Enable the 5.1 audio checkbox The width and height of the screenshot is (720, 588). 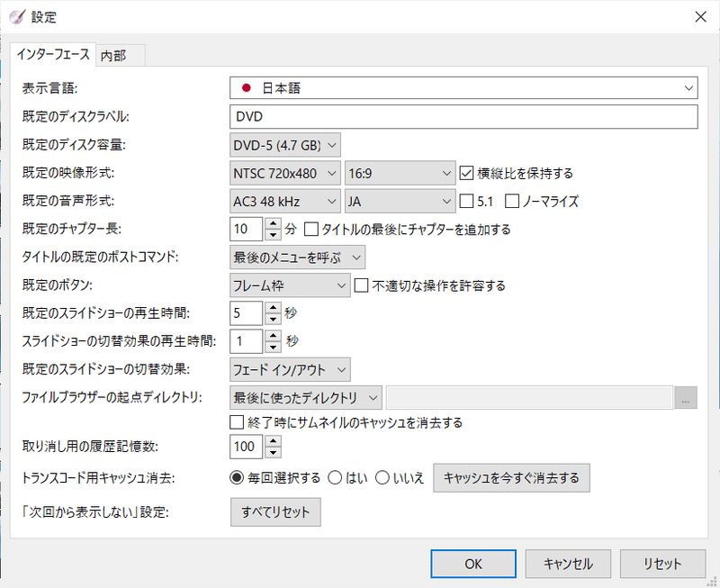(468, 201)
